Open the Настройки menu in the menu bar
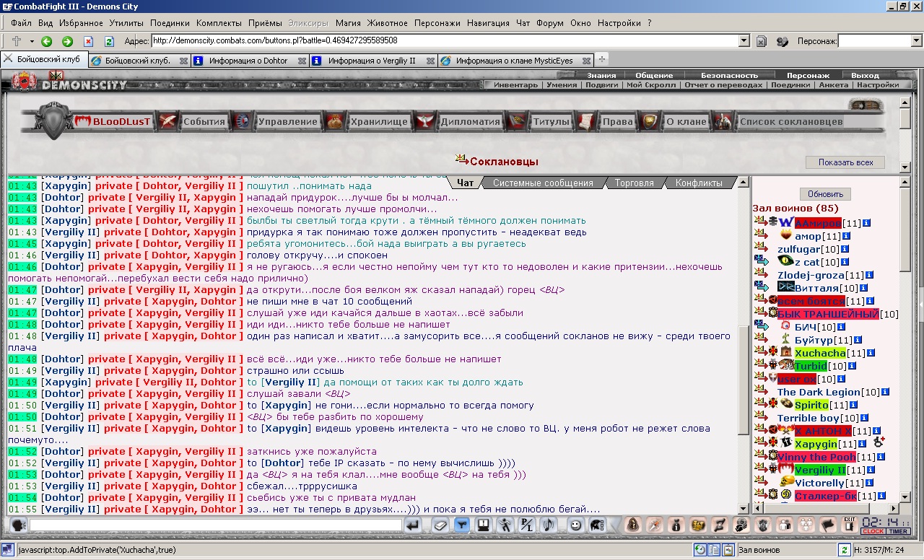Image resolution: width=924 pixels, height=560 pixels. point(619,23)
